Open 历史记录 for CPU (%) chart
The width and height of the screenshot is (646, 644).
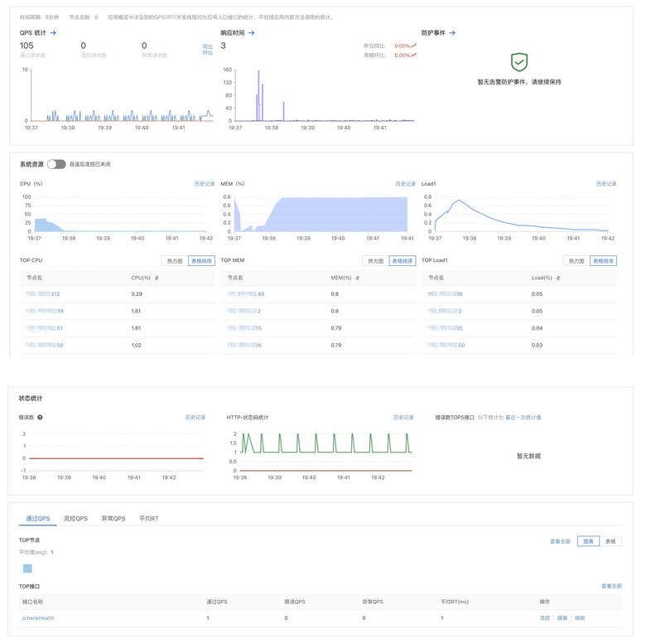click(x=205, y=183)
